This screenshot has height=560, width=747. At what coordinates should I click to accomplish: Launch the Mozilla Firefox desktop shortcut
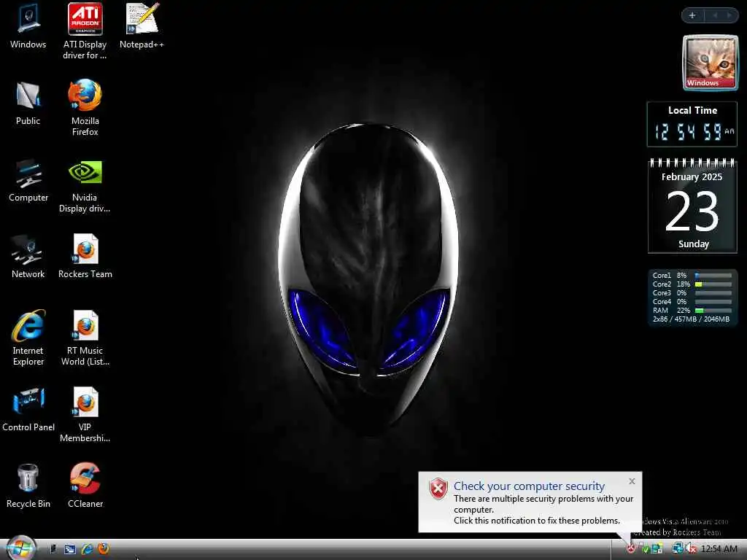coord(85,108)
